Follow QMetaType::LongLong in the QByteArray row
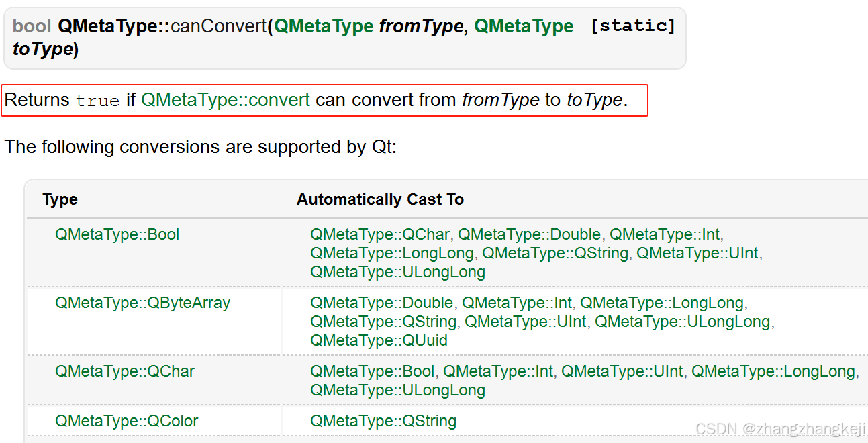Screen dimensions: 868x443 click(x=662, y=303)
